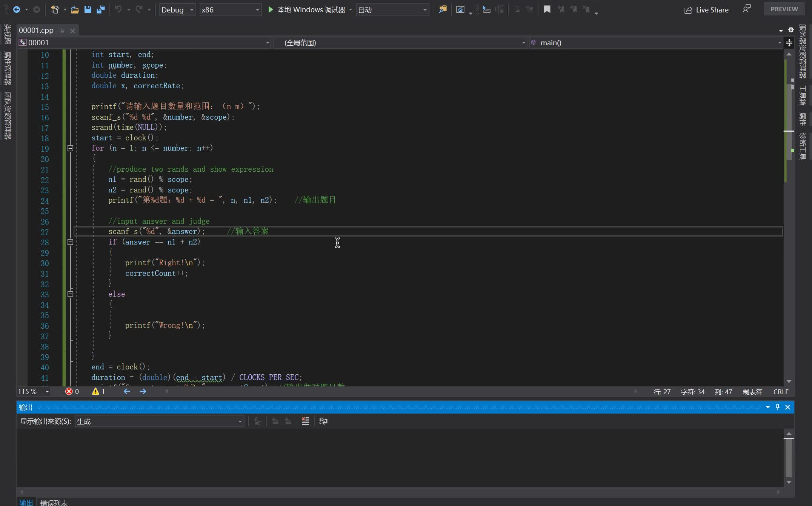
Task: Toggle a bookmark on the current line
Action: (547, 9)
